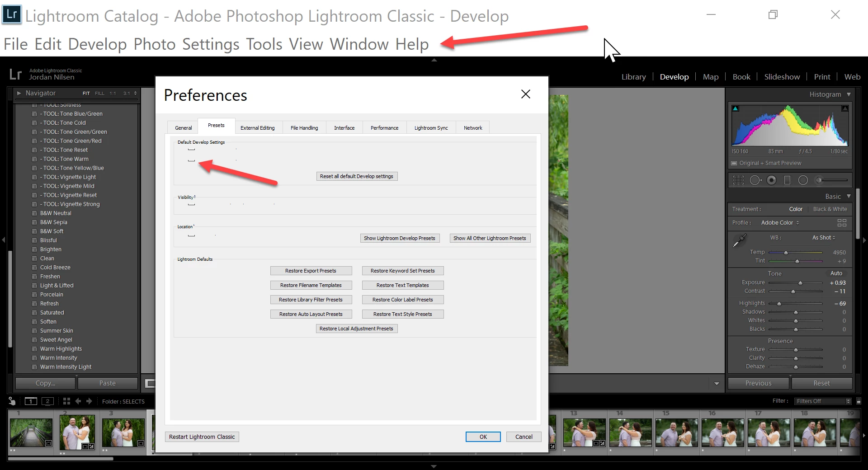This screenshot has width=868, height=470.
Task: Set Navigator zoom to 1:1
Action: click(113, 93)
